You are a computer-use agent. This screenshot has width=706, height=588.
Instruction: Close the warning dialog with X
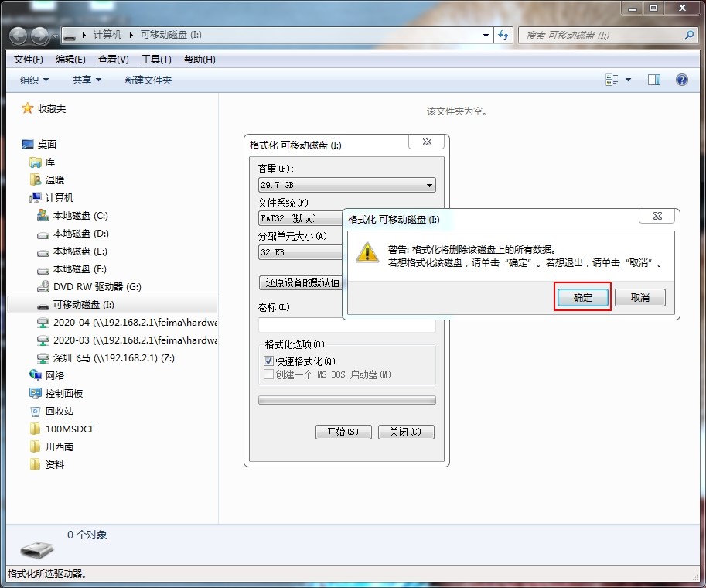pyautogui.click(x=657, y=216)
